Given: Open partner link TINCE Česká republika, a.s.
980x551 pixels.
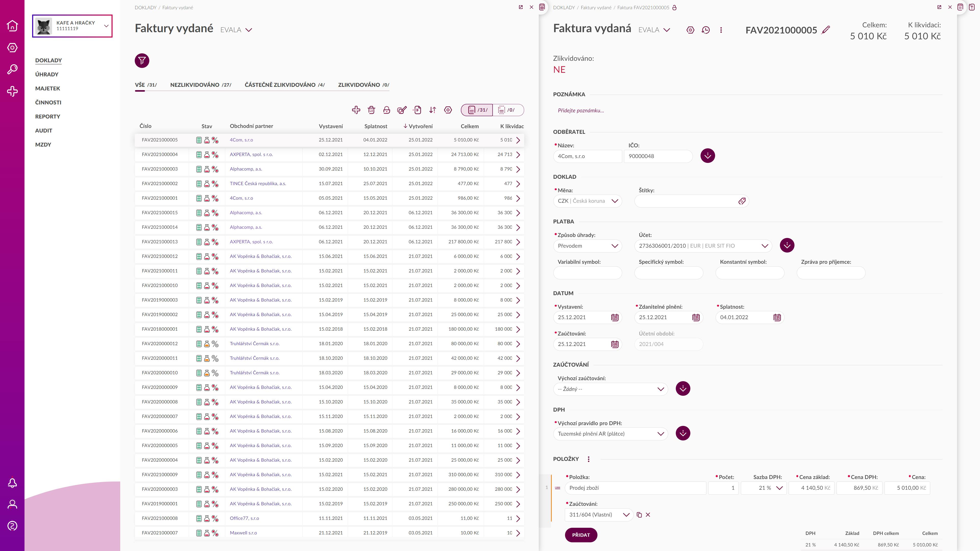Looking at the screenshot, I should [258, 183].
